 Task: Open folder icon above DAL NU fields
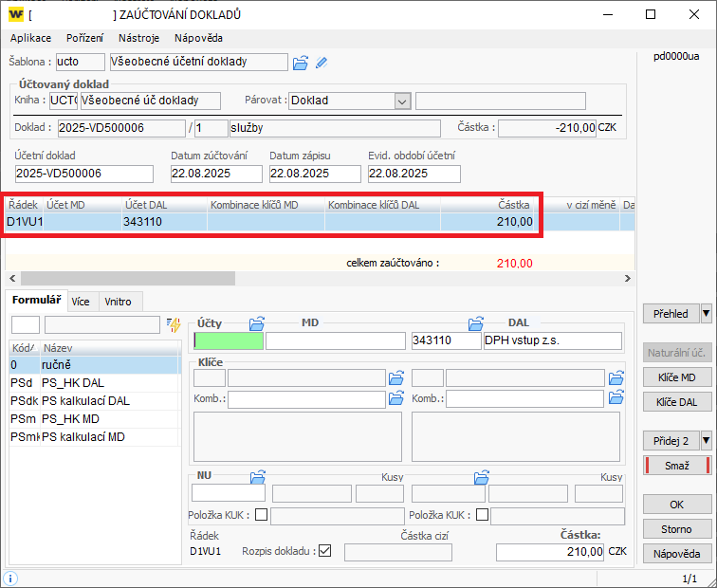pyautogui.click(x=481, y=477)
